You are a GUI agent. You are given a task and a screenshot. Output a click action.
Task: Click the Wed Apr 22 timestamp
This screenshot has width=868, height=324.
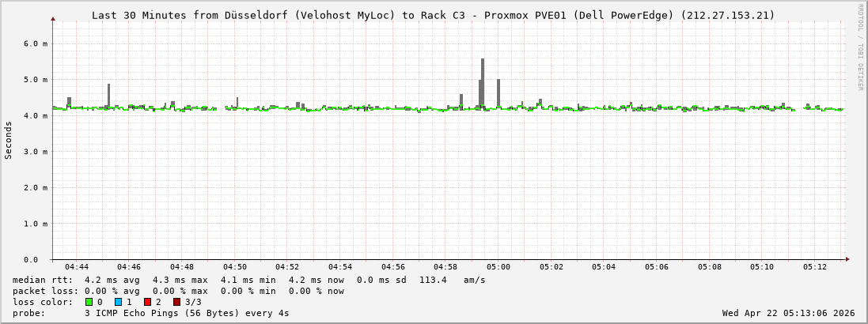click(x=788, y=313)
